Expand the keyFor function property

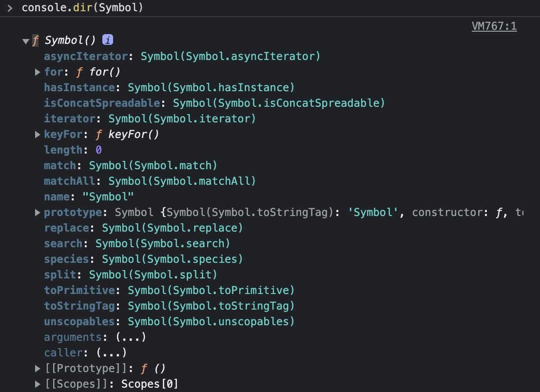point(38,135)
